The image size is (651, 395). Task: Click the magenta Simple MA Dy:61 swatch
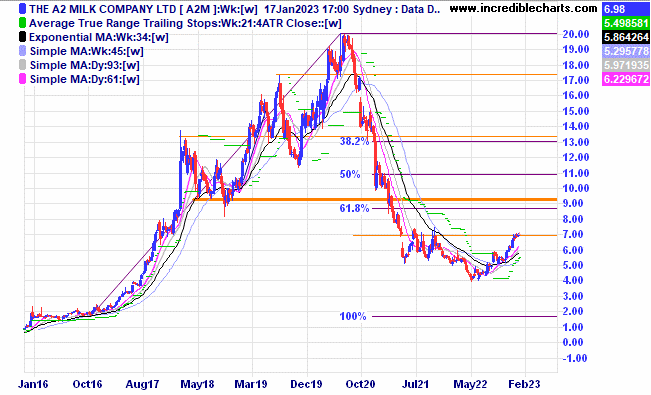pos(22,79)
